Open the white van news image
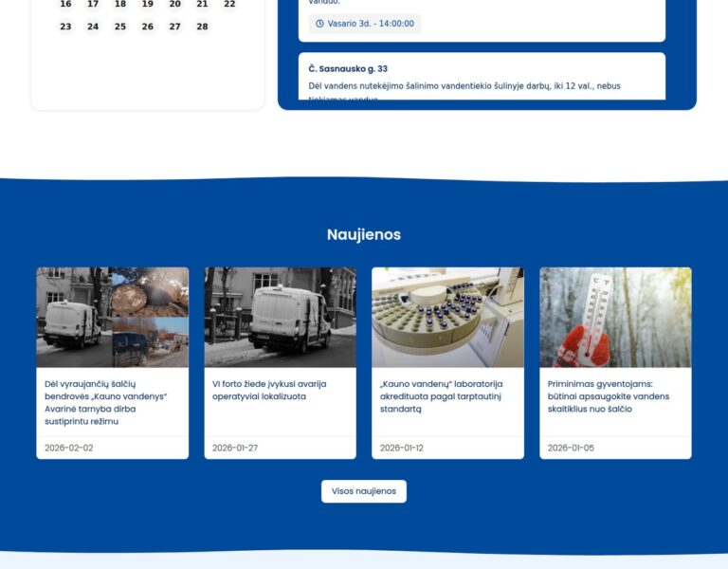728x569 pixels. pos(280,317)
